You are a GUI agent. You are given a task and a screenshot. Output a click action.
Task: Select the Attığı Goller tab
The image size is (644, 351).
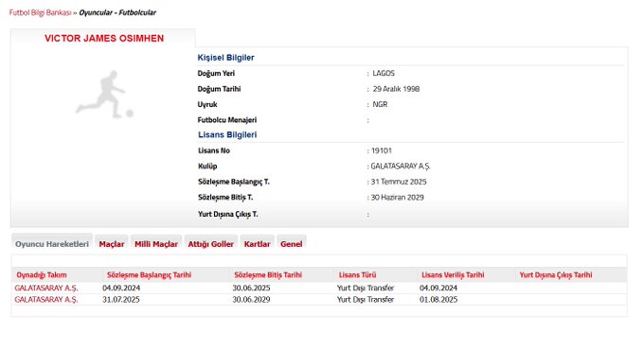click(210, 244)
